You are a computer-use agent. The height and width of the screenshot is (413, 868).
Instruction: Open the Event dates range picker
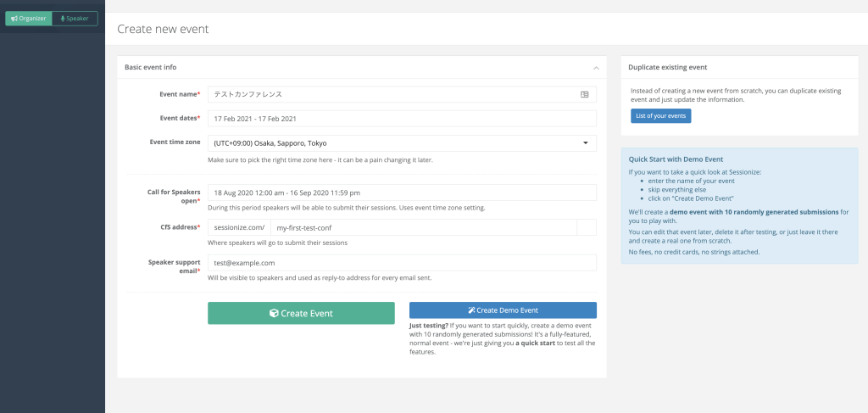click(x=402, y=119)
